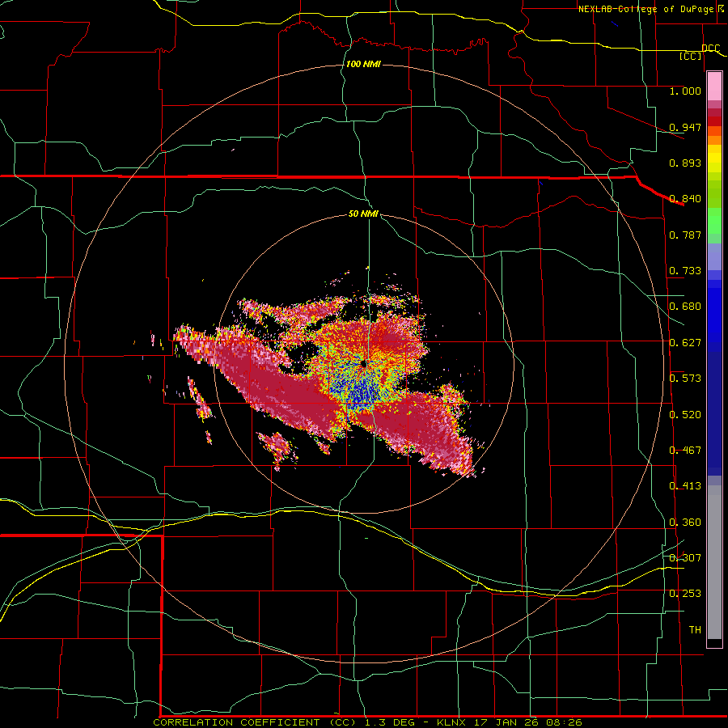This screenshot has width=728, height=728.
Task: Pick the light pink top color-bar segment
Action: tap(714, 87)
